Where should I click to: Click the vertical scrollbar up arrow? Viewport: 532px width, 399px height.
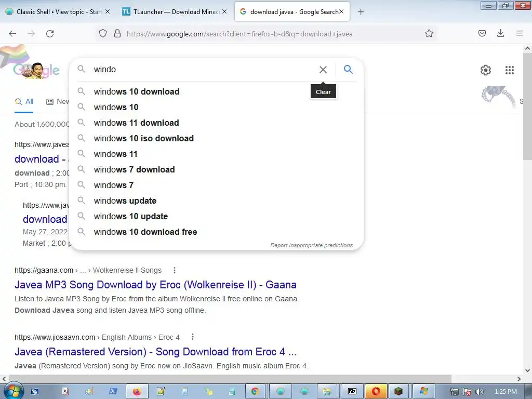[x=528, y=48]
